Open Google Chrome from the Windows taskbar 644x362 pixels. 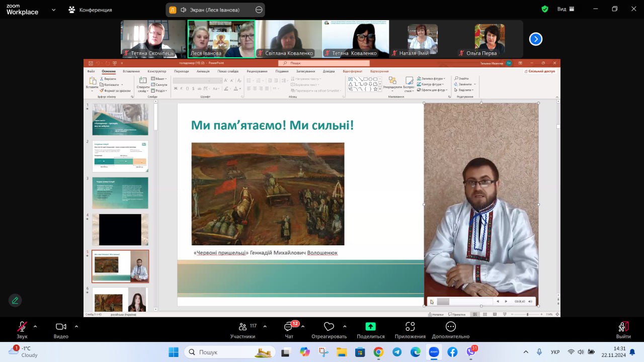(x=378, y=352)
